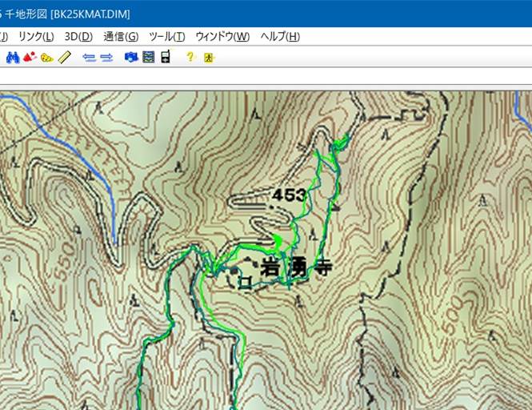Click the blue binoculars search icon
Viewport: 532px width, 410px height.
[13, 57]
